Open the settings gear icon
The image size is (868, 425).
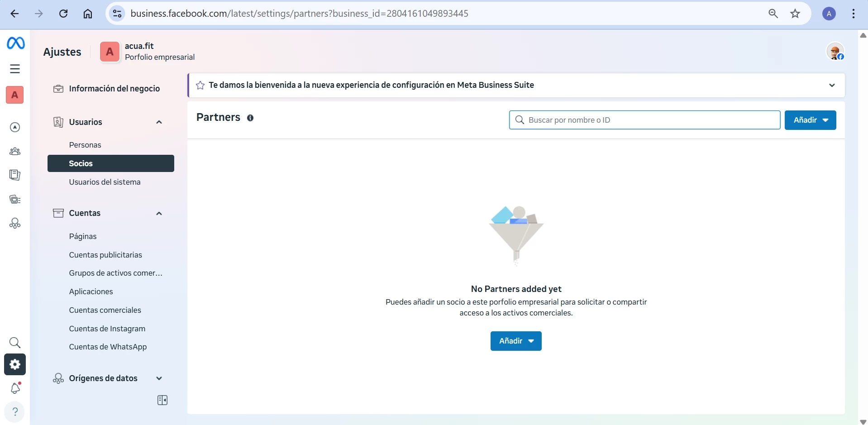pyautogui.click(x=15, y=364)
